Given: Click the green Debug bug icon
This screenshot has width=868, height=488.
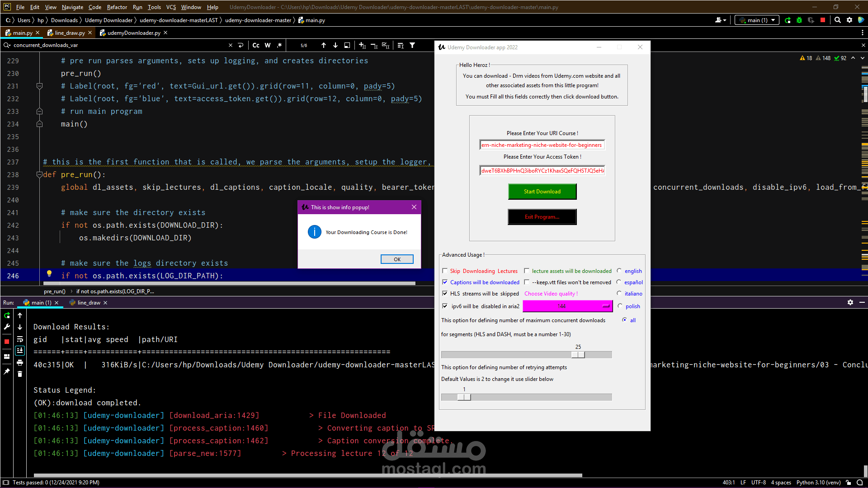Looking at the screenshot, I should coord(799,20).
